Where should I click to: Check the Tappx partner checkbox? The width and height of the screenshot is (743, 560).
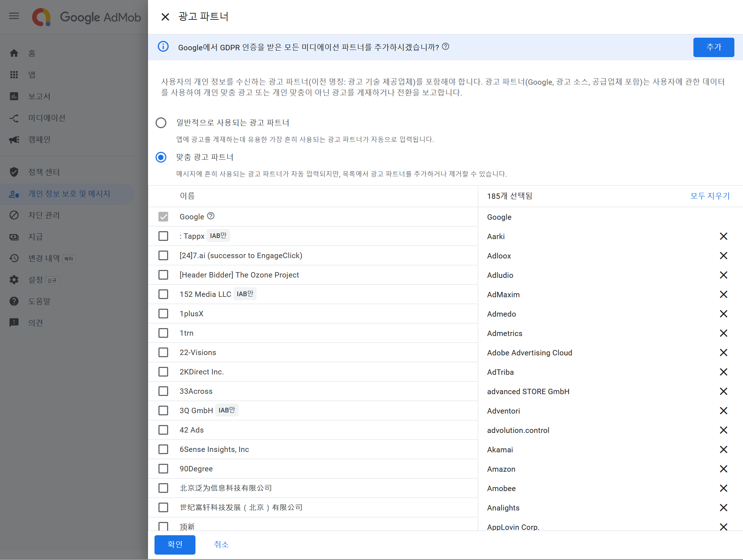coord(163,236)
